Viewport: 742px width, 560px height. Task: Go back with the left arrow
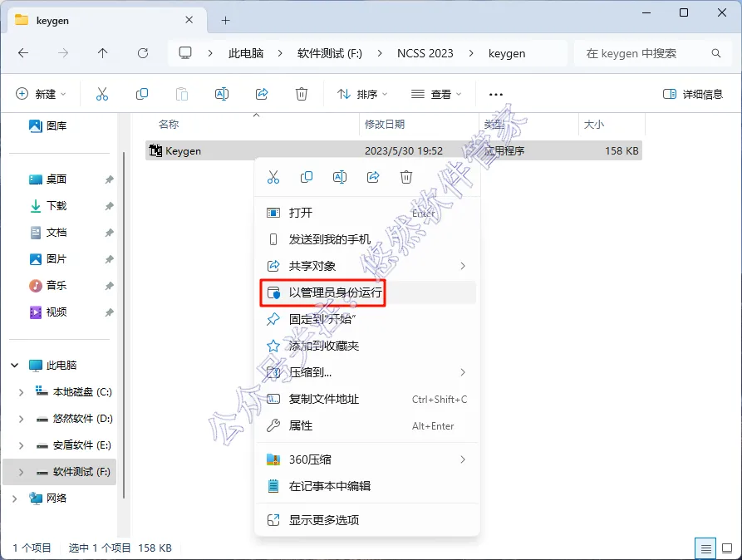23,53
